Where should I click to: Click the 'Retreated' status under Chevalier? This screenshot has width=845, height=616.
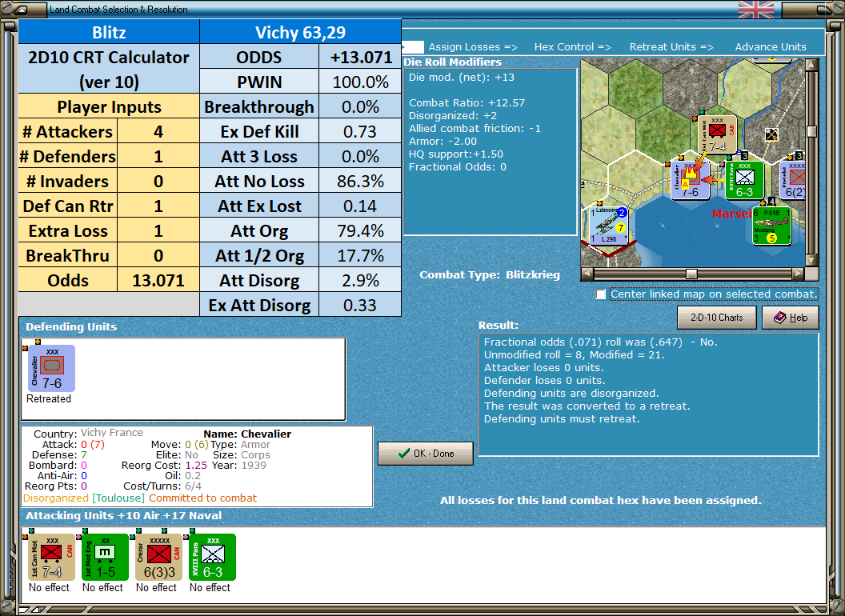click(x=49, y=399)
